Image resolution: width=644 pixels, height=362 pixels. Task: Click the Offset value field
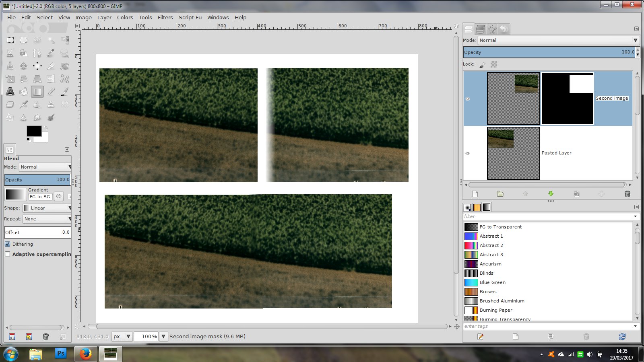coord(38,232)
